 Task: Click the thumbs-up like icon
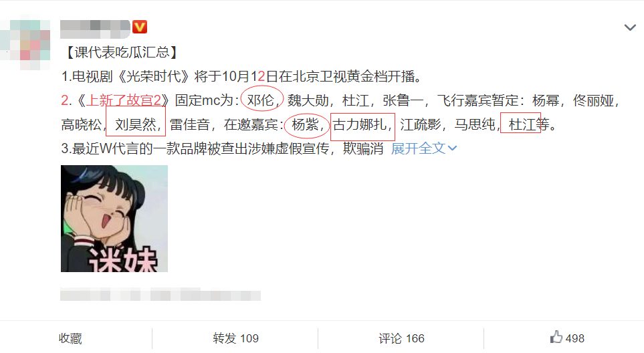556,338
